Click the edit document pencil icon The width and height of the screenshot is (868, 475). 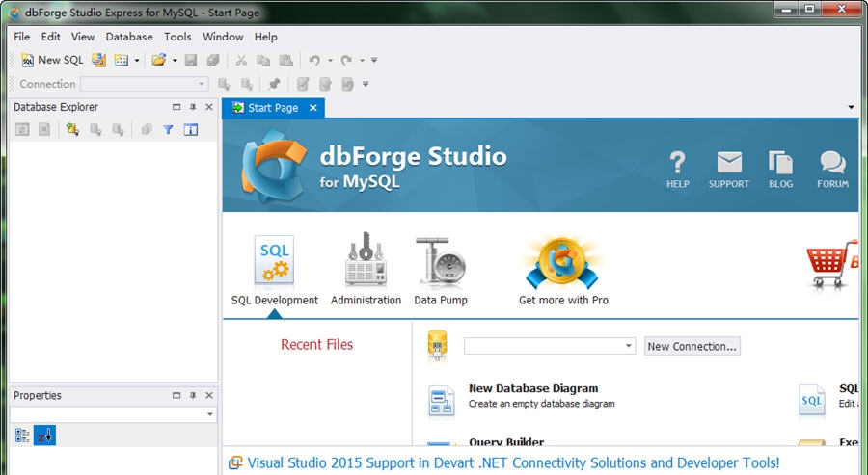pyautogui.click(x=303, y=84)
